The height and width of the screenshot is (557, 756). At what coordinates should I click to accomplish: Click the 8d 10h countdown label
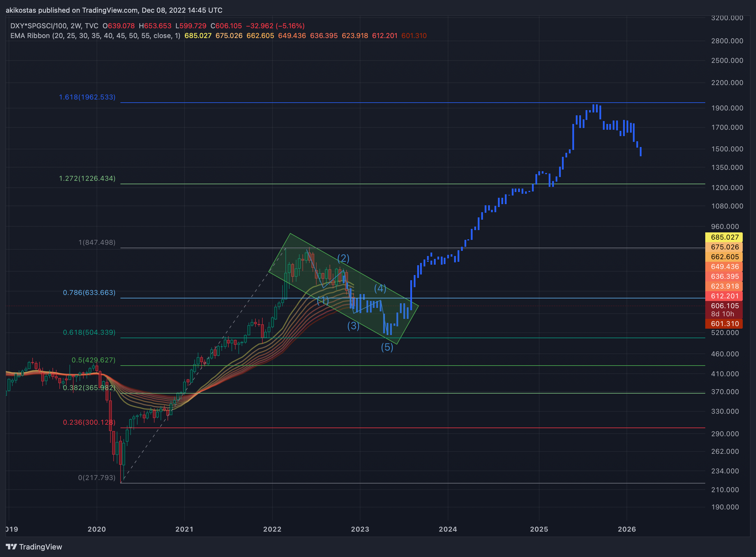(723, 314)
